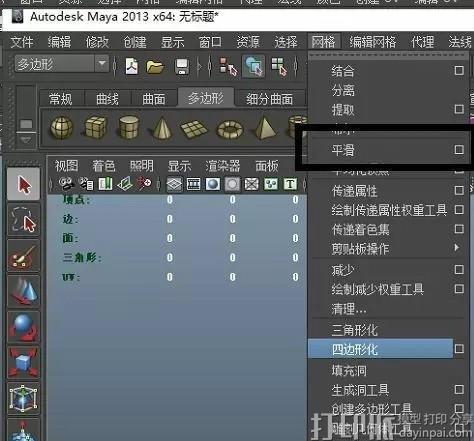This screenshot has height=441, width=474.
Task: Click the polygon torus shelf icon
Action: point(230,129)
